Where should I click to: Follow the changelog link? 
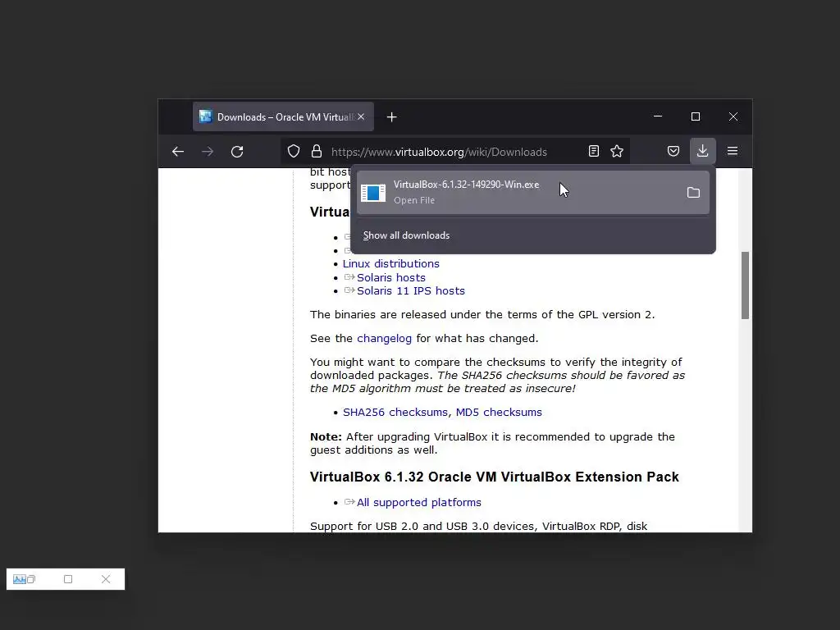click(384, 339)
